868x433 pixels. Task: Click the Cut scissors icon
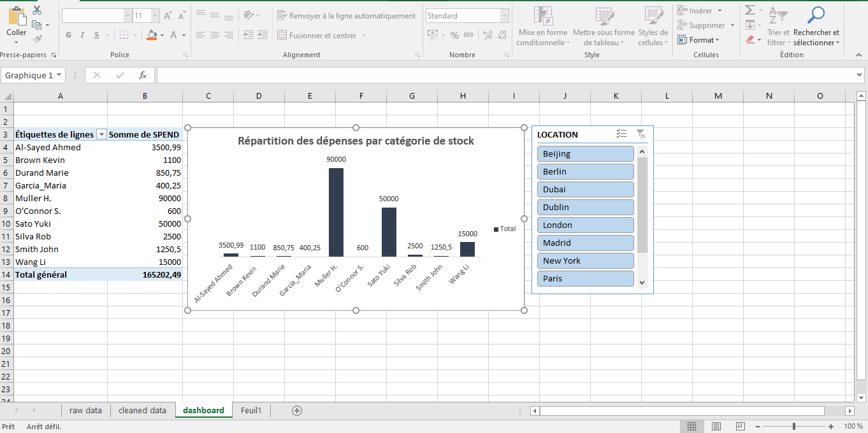[x=37, y=11]
